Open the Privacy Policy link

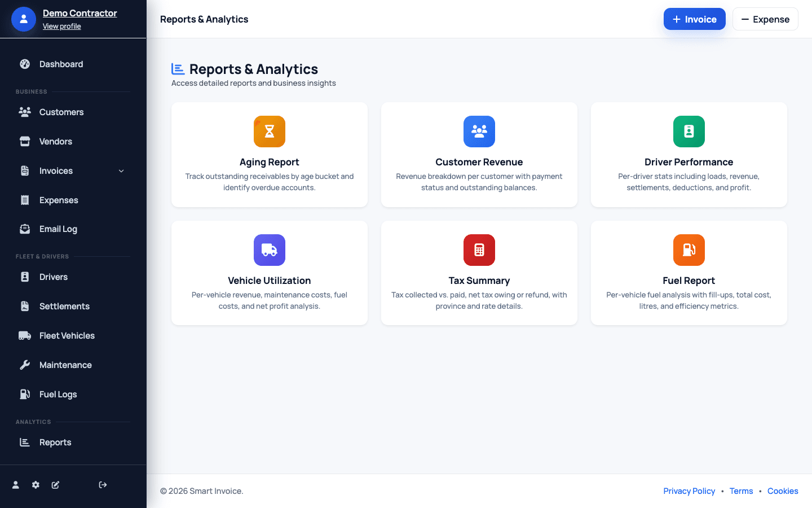click(689, 491)
